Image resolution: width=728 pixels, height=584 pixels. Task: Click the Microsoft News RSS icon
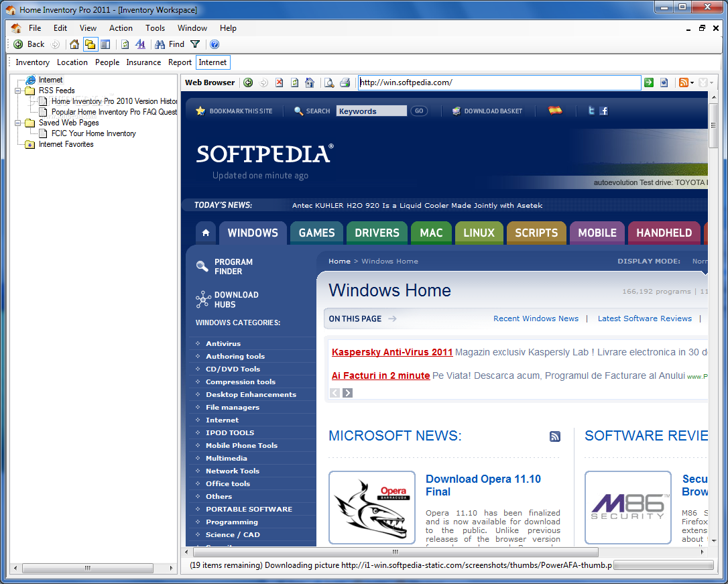[555, 436]
